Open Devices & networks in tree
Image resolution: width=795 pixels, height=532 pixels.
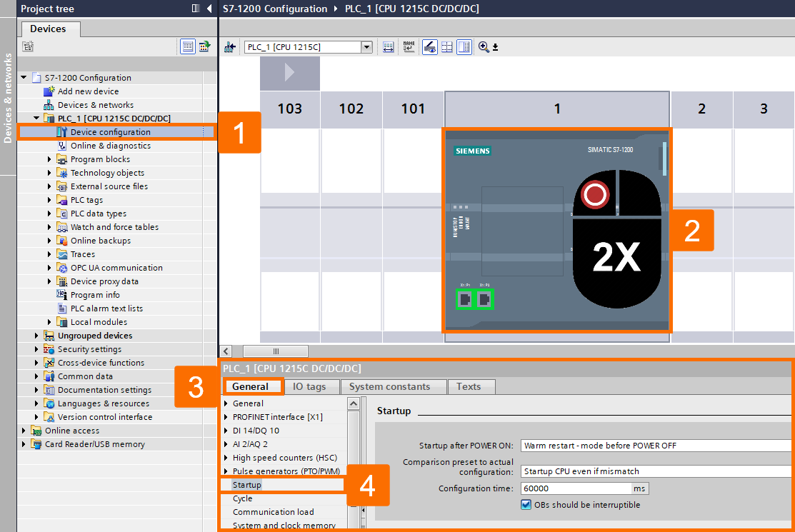coord(96,105)
